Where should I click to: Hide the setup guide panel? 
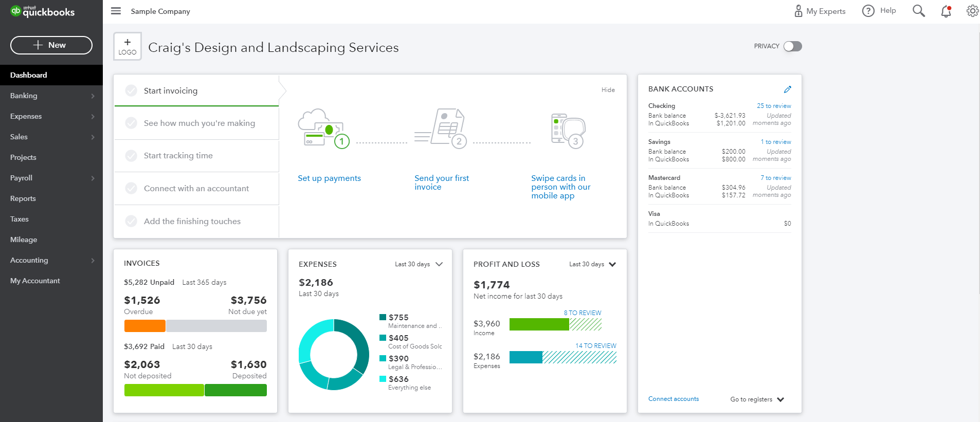pyautogui.click(x=608, y=90)
